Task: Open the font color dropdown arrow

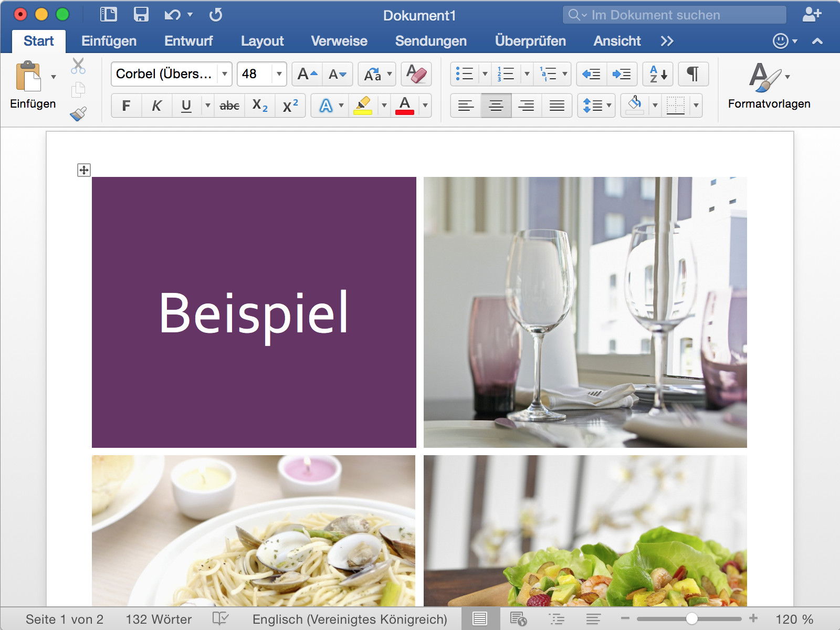Action: 425,106
